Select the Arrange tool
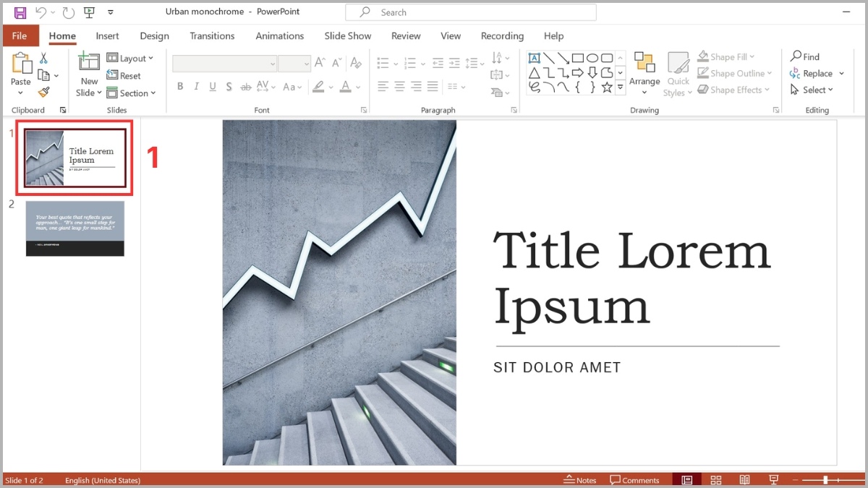The width and height of the screenshot is (868, 488). click(644, 72)
